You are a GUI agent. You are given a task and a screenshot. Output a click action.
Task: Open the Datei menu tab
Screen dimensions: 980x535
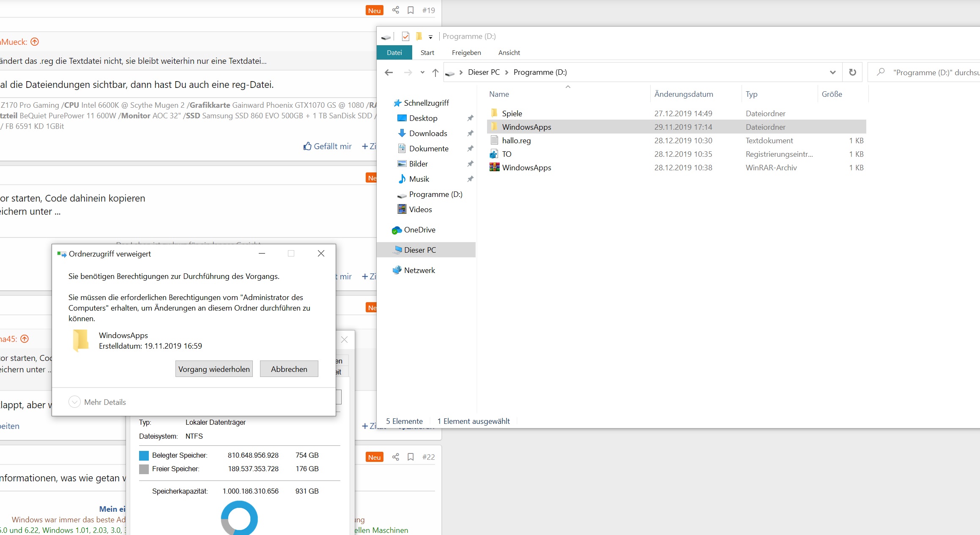[394, 53]
